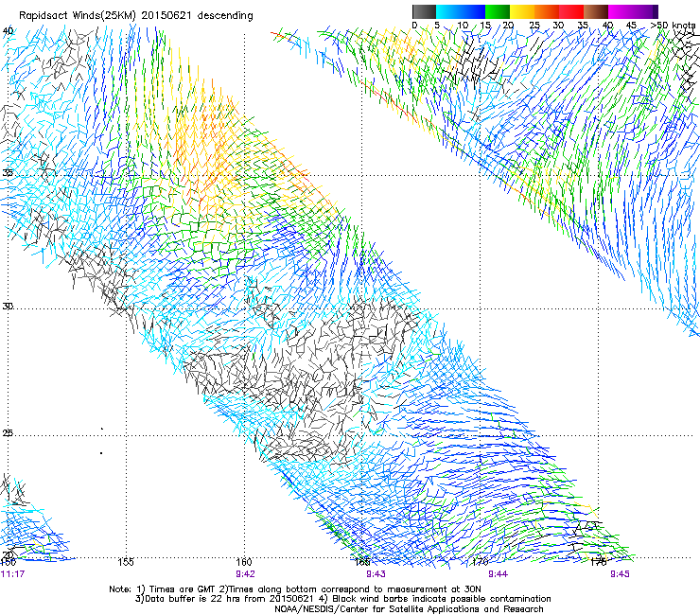Viewport: 700px width, 615px height.
Task: Click the 9:43 purple time label
Action: click(x=376, y=574)
